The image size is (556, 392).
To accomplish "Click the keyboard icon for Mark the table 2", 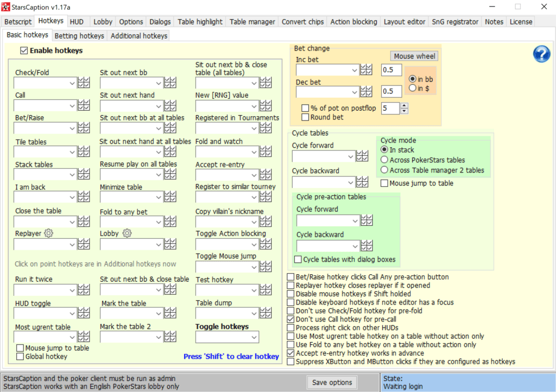I will [x=170, y=337].
